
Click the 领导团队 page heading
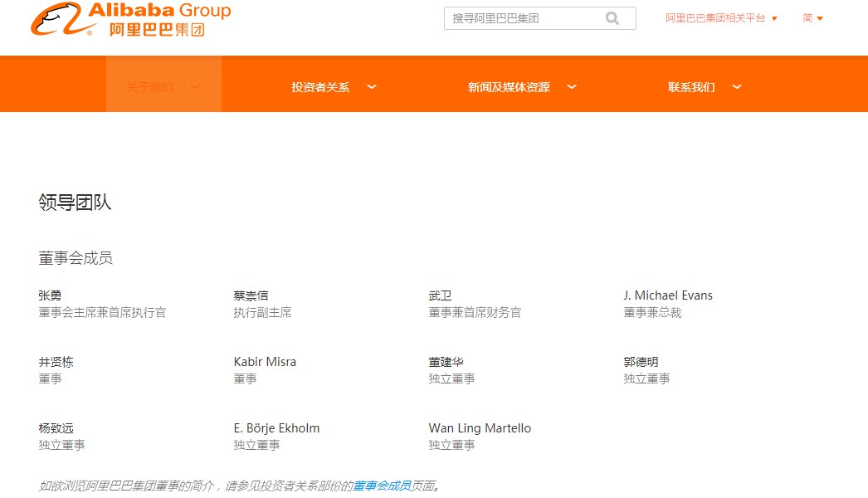[75, 203]
